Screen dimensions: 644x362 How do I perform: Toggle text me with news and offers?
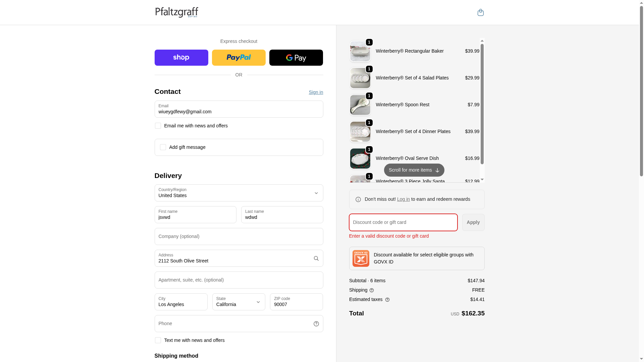pyautogui.click(x=158, y=340)
